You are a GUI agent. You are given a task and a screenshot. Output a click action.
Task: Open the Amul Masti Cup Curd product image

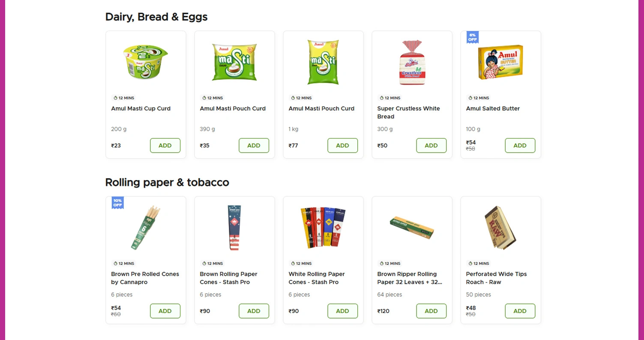146,62
